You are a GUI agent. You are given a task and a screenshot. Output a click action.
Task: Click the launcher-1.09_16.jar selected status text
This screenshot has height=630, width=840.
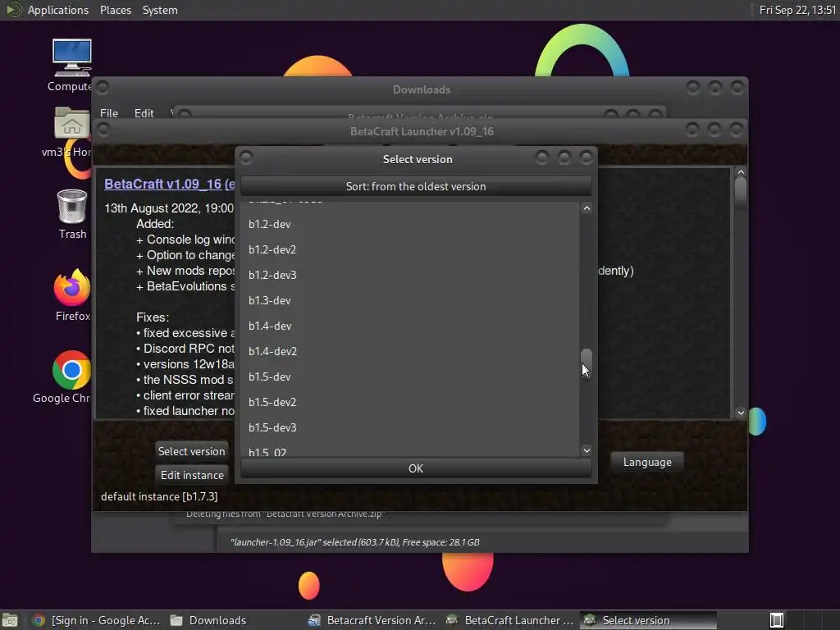coord(354,542)
